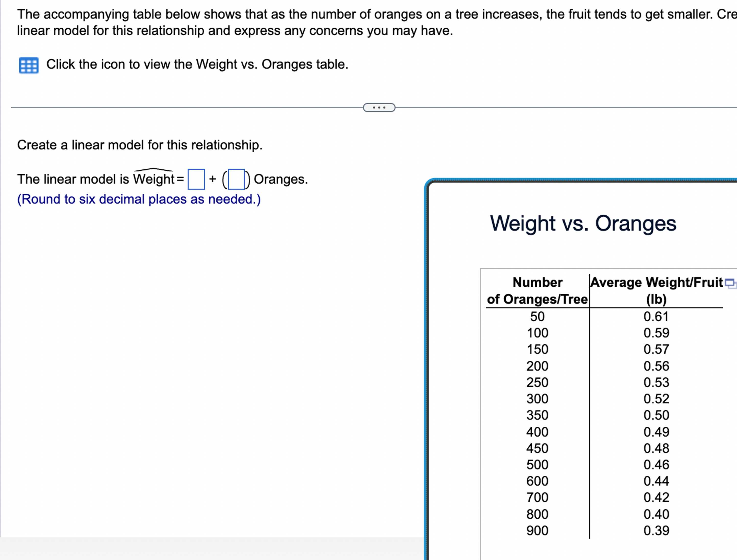Click the rounding instruction text in blue
This screenshot has width=737, height=560.
tap(139, 199)
